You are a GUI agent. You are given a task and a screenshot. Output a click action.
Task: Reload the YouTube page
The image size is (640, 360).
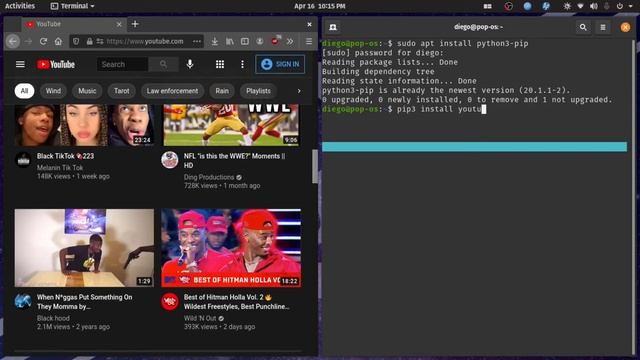click(43, 41)
